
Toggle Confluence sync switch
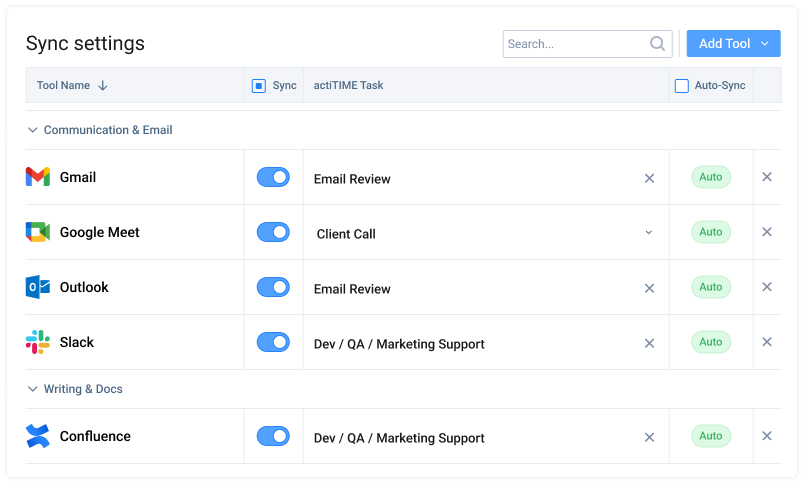tap(273, 436)
